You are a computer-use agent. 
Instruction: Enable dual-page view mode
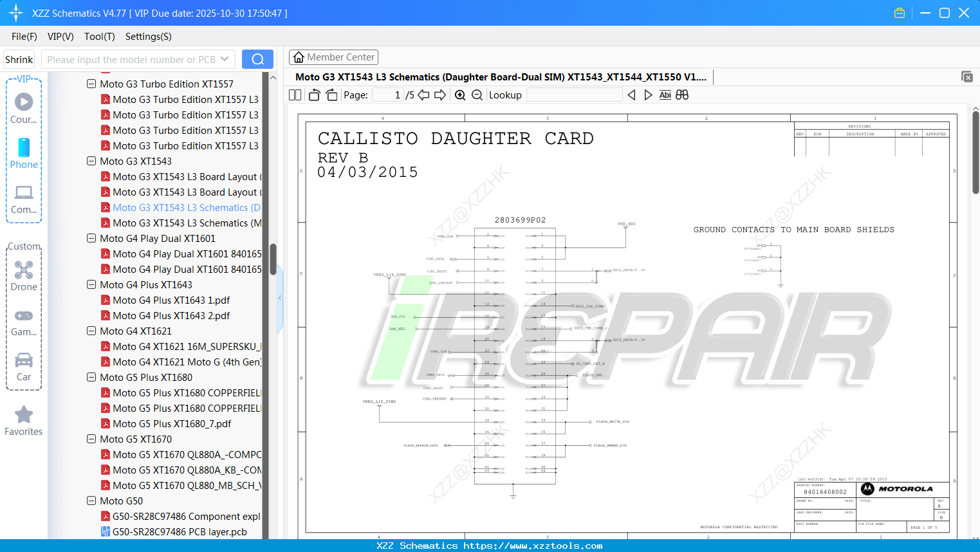click(294, 94)
